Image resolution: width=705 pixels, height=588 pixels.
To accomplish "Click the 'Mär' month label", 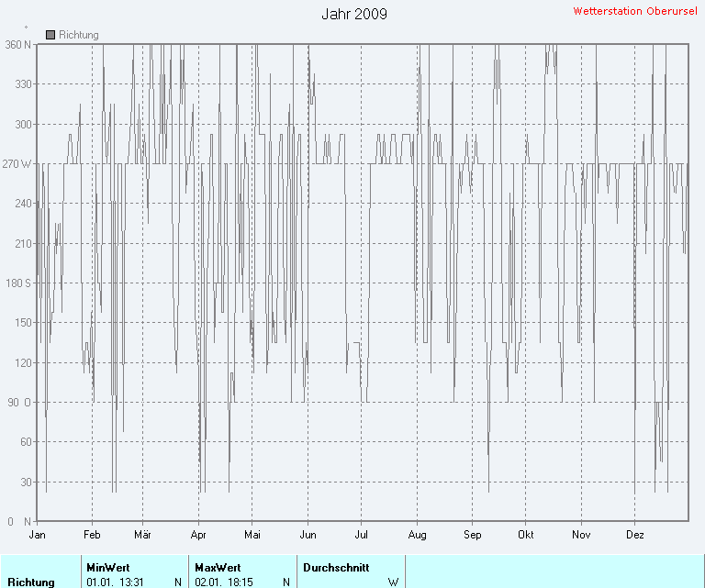I will pyautogui.click(x=142, y=535).
